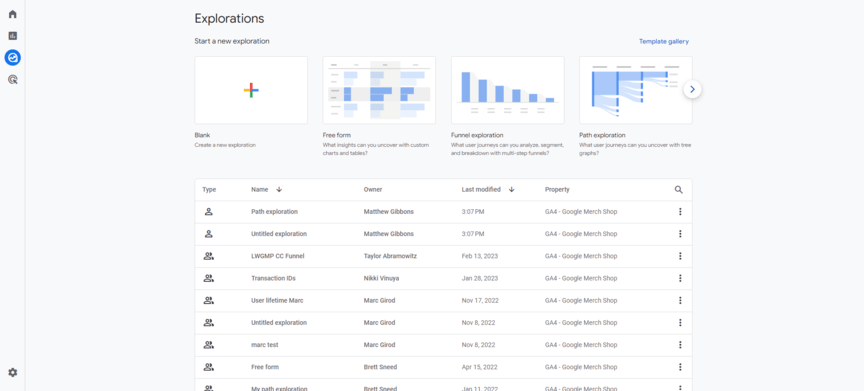Open the LWGMP CC Funnel exploration
The image size is (864, 391).
(278, 256)
